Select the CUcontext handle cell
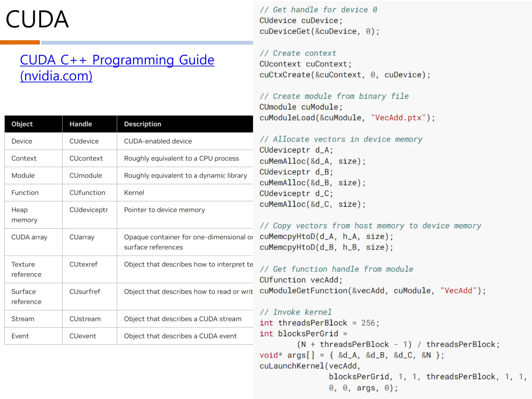The height and width of the screenshot is (399, 532). coord(86,158)
